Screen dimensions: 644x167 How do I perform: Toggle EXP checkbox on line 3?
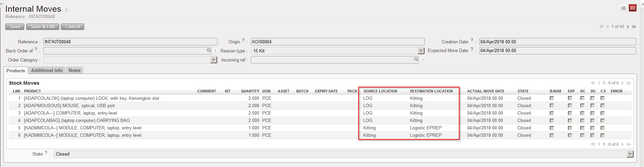click(570, 113)
